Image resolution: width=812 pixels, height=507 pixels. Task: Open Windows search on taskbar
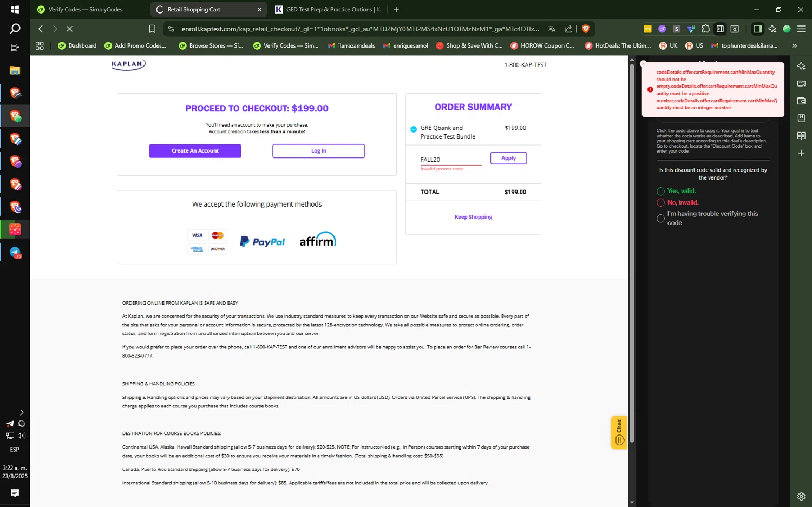pyautogui.click(x=15, y=29)
